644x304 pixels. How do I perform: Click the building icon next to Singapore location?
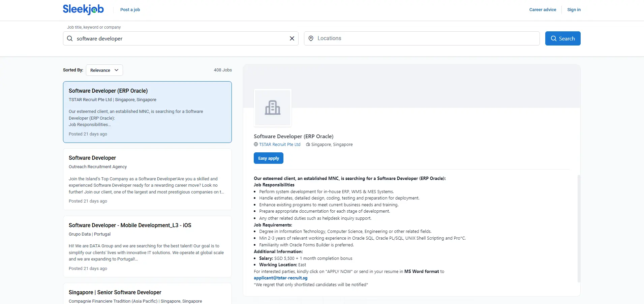click(x=308, y=144)
